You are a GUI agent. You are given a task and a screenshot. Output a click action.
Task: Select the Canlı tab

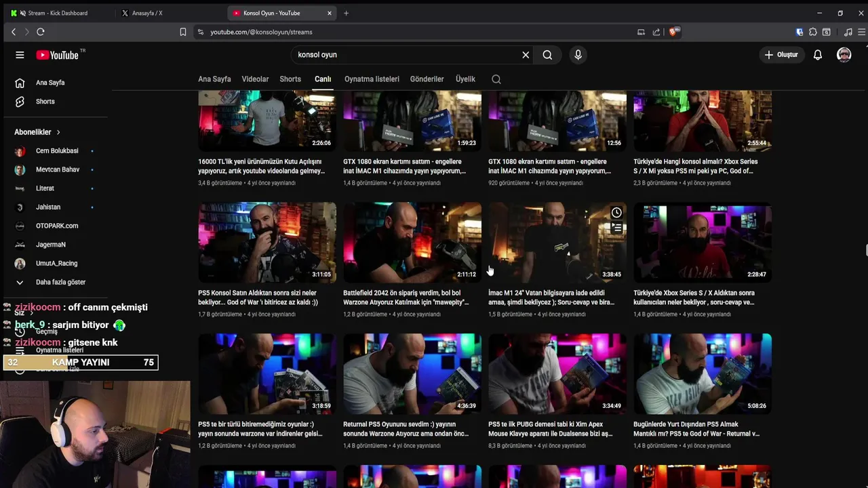pos(323,79)
